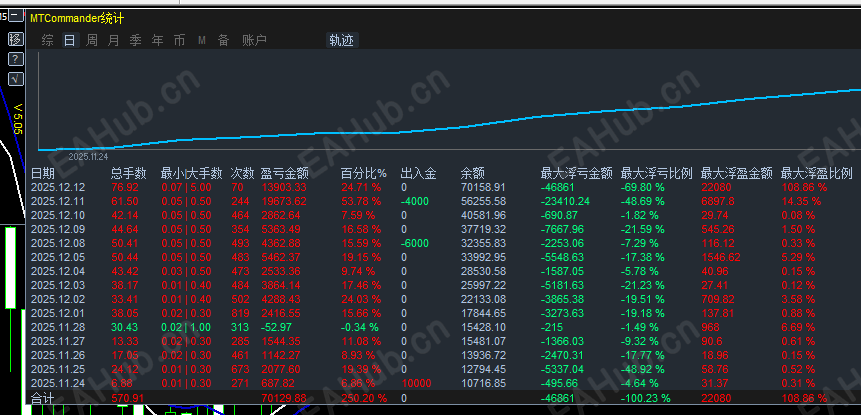Click the 最大浮亏金额 column header

tap(577, 174)
